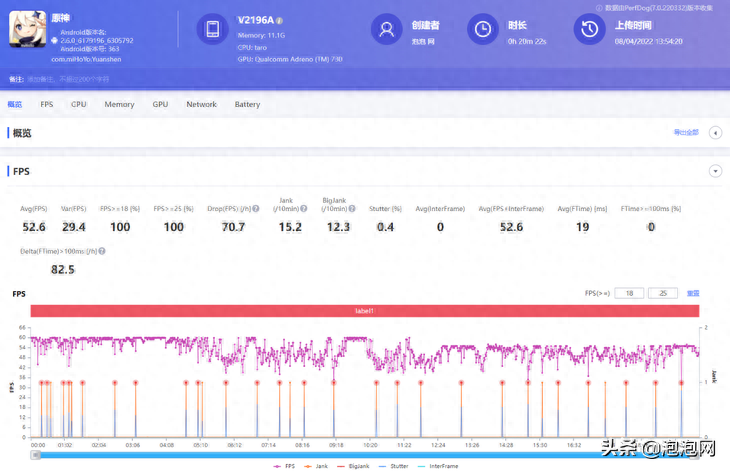The image size is (730, 471).
Task: Toggle the BigJank series in chart legend
Action: coord(353,466)
